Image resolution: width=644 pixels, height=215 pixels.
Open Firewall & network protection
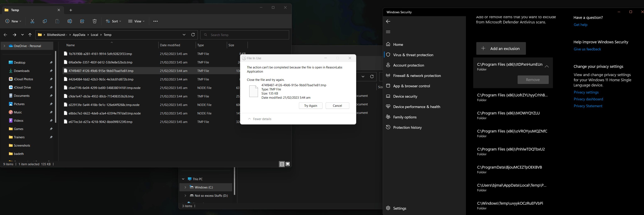click(417, 76)
